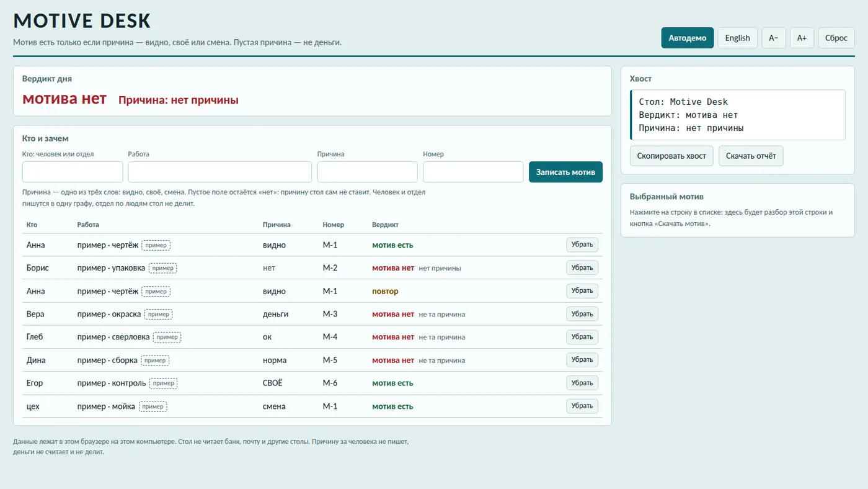This screenshot has width=868, height=489.
Task: Remove the Анна row marked повтор
Action: pyautogui.click(x=582, y=290)
